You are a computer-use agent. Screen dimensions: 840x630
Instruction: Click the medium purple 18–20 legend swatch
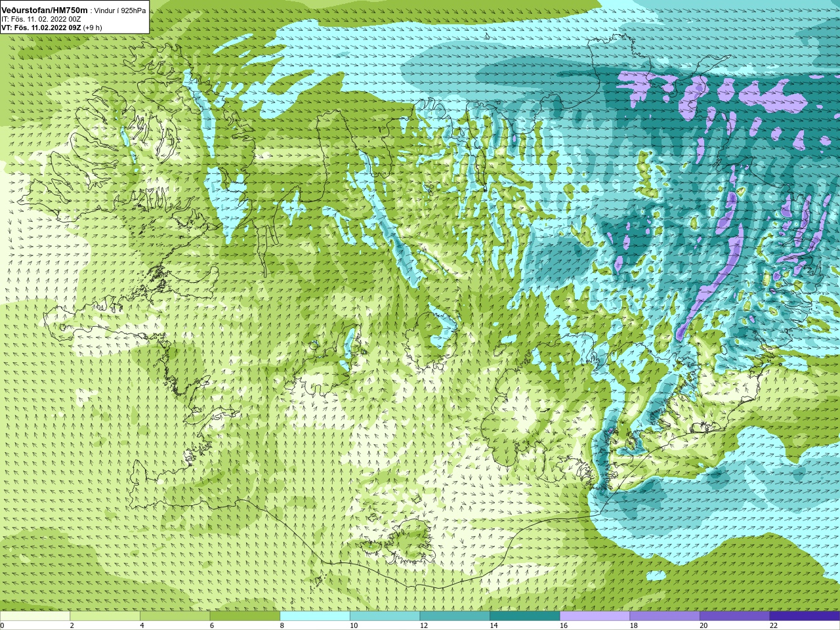[665, 616]
